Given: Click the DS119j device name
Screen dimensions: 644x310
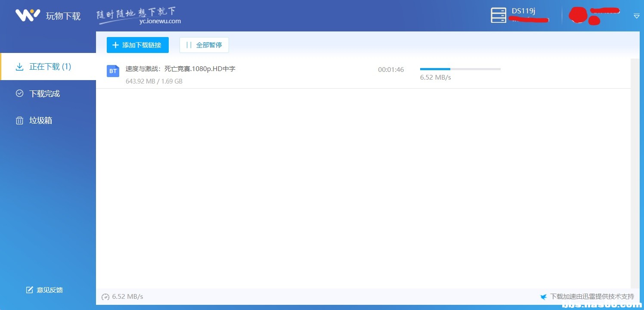Looking at the screenshot, I should coord(523,11).
